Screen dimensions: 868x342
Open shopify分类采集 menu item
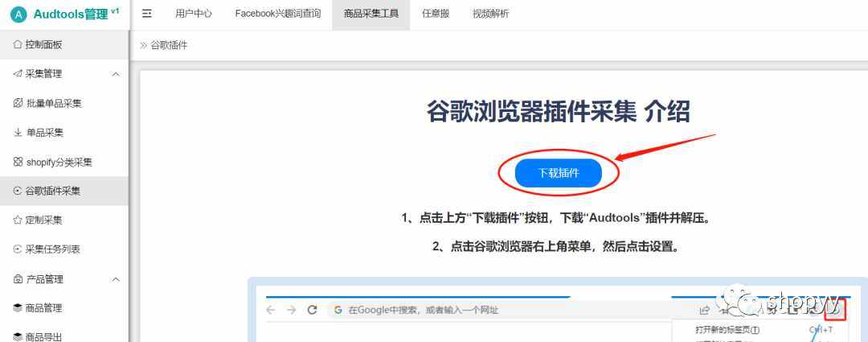64,162
